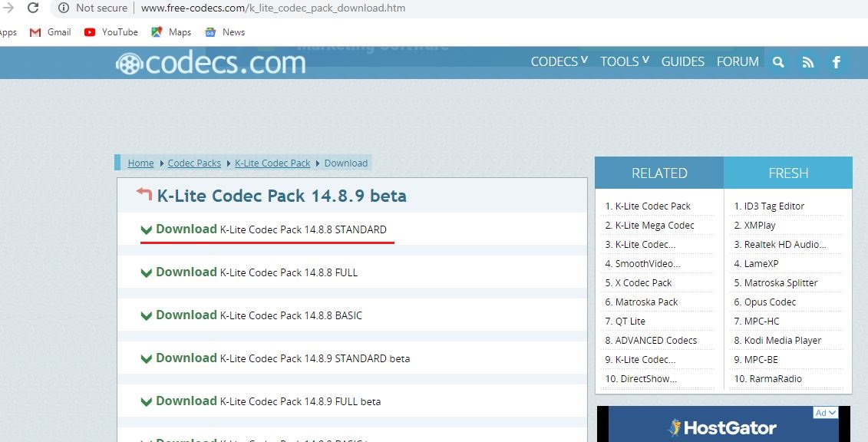This screenshot has height=442, width=868.
Task: Click the K-Lite Codec Pack 14.8.9 beta heading
Action: [282, 196]
